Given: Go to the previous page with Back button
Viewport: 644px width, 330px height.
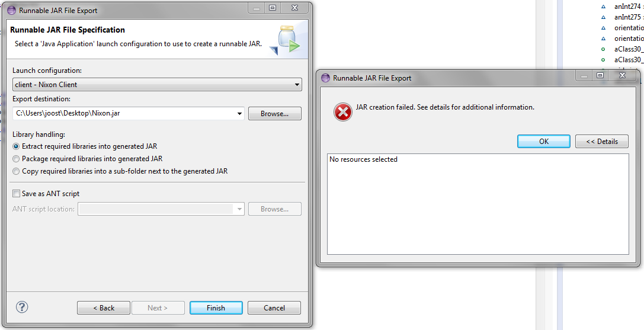Looking at the screenshot, I should pyautogui.click(x=104, y=308).
